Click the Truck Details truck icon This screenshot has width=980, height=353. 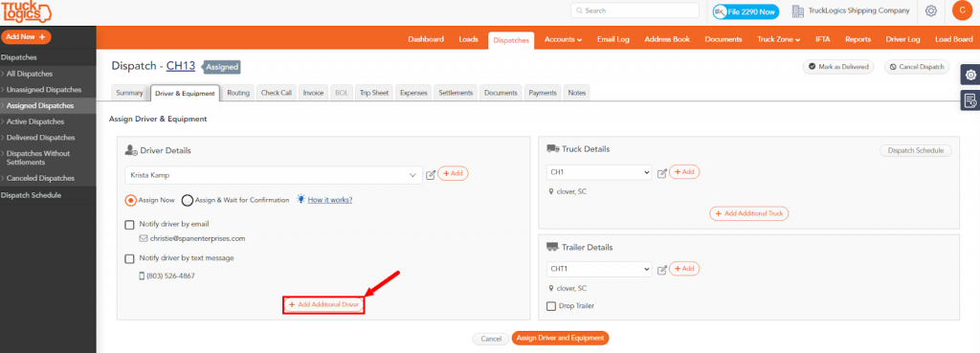tap(553, 148)
